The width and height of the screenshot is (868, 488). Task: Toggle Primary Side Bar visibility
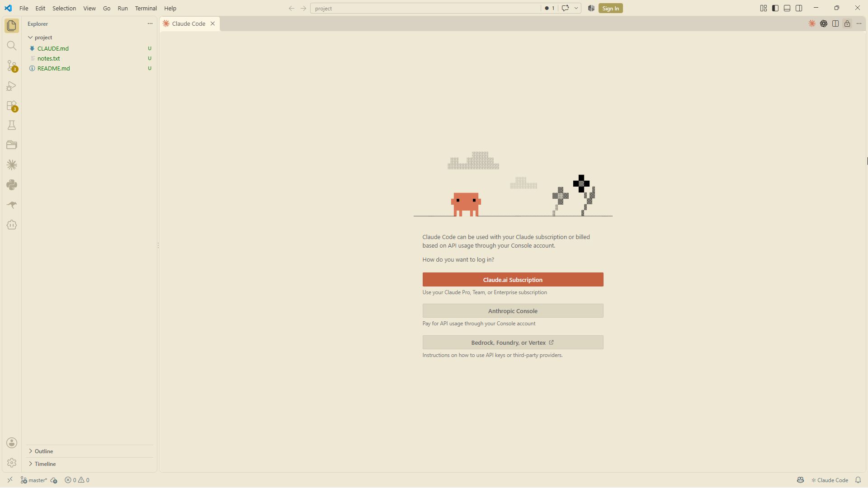point(775,8)
